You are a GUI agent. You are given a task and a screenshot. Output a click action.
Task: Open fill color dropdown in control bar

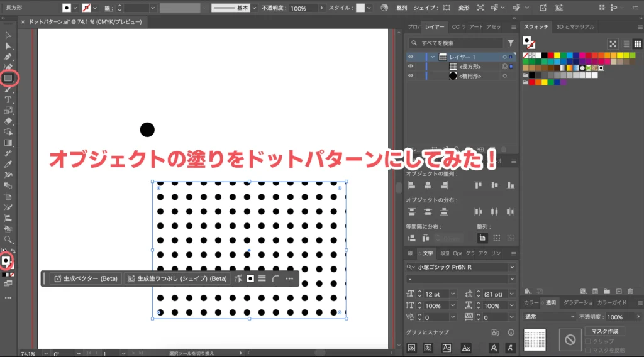tap(75, 8)
